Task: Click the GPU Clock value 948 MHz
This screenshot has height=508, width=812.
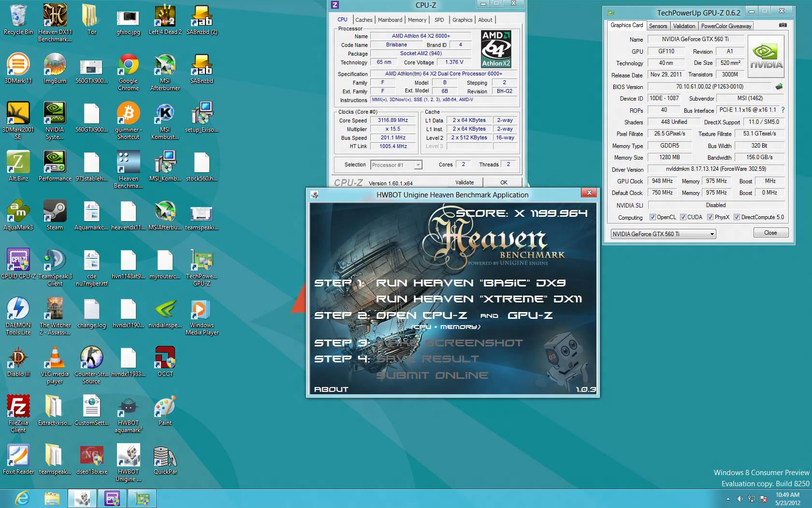Action: tap(662, 181)
